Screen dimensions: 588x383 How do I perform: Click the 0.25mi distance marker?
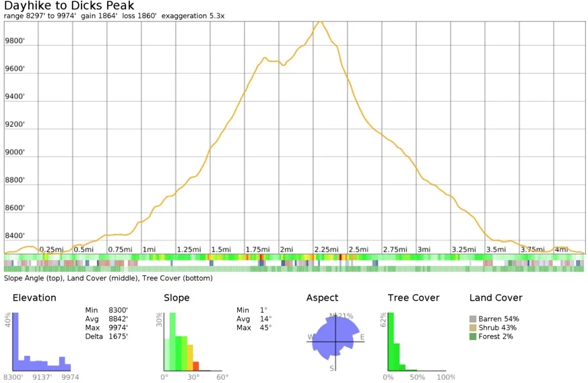point(51,249)
